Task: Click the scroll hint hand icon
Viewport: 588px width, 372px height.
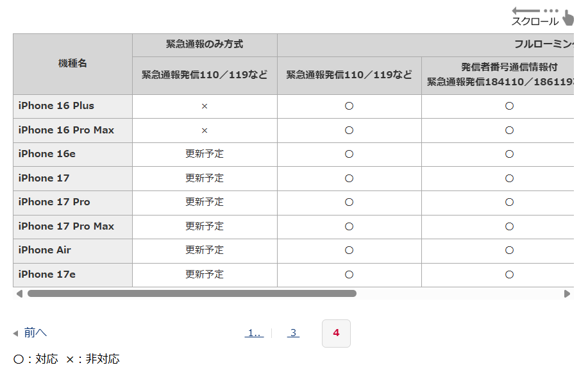Action: click(x=568, y=17)
